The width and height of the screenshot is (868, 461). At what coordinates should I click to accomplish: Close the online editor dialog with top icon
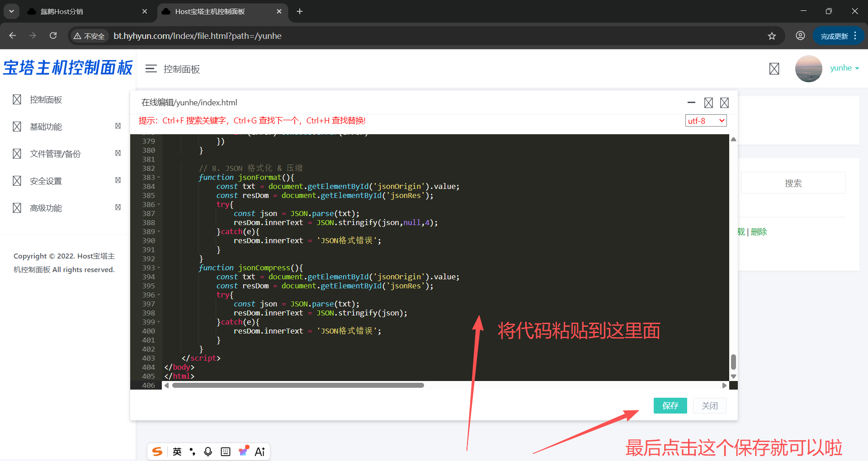point(724,103)
